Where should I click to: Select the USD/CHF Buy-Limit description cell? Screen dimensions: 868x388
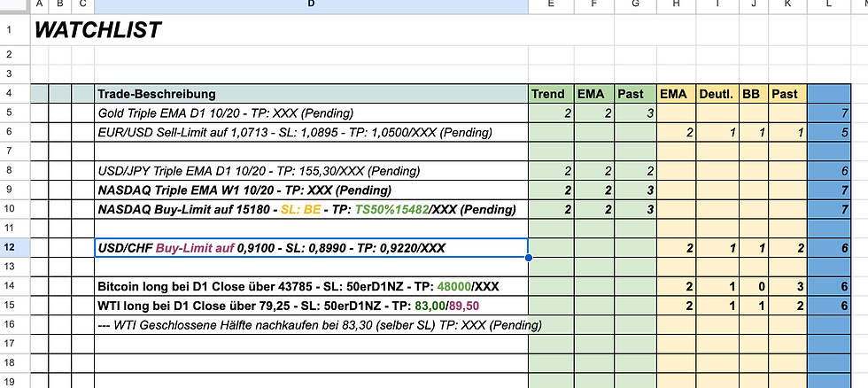(311, 248)
